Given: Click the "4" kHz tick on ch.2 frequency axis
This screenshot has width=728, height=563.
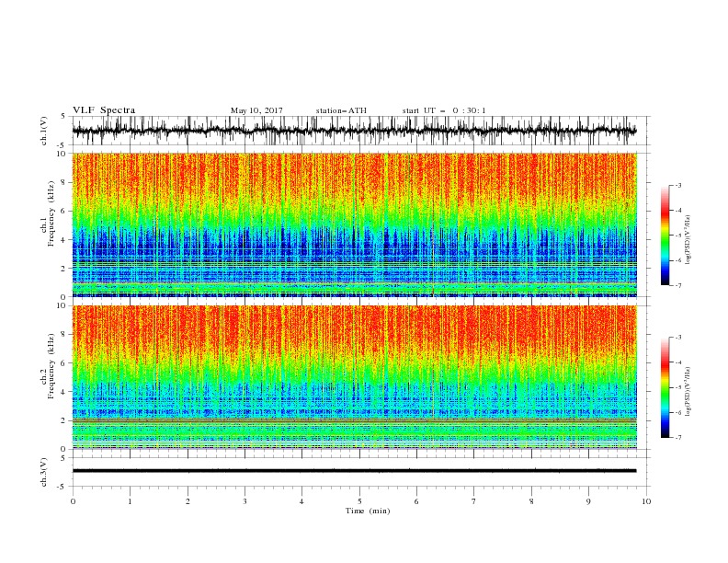Looking at the screenshot, I should coord(63,392).
